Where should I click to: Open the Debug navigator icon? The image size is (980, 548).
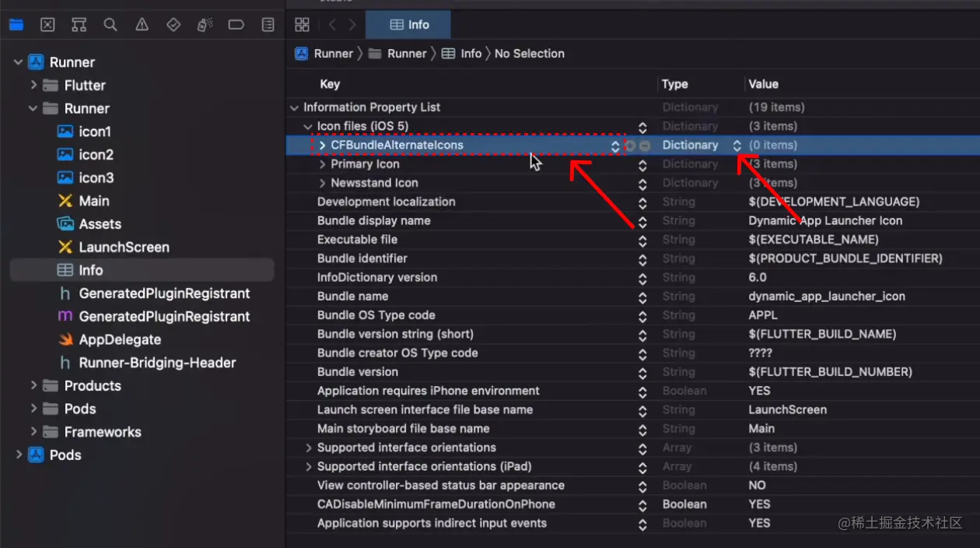point(205,25)
